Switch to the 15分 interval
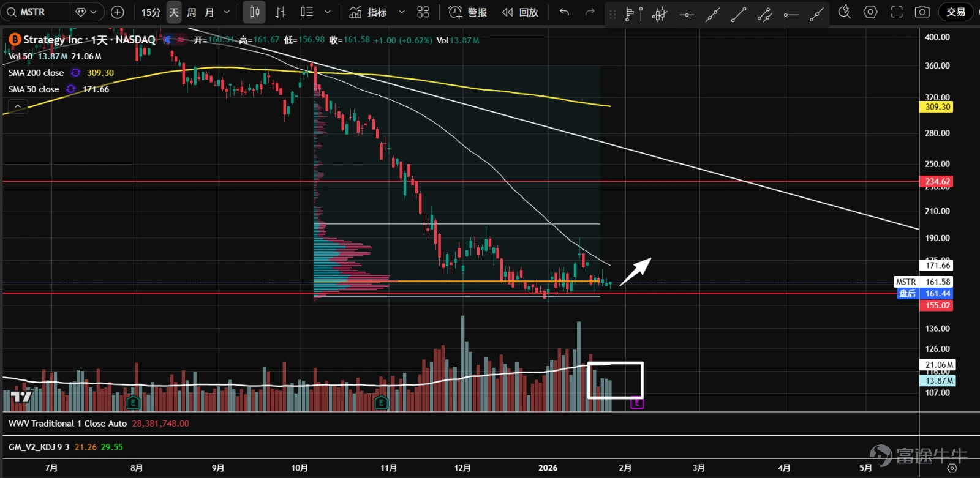Screen dimensions: 980x478 [x=151, y=12]
